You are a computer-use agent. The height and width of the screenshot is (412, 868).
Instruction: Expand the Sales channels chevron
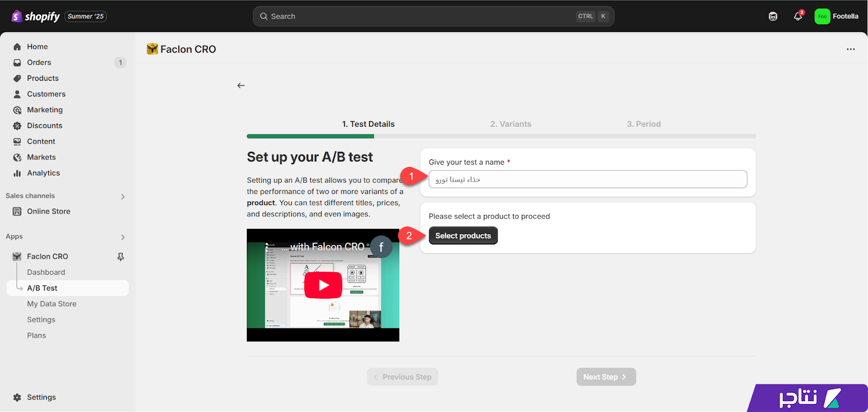[x=123, y=196]
